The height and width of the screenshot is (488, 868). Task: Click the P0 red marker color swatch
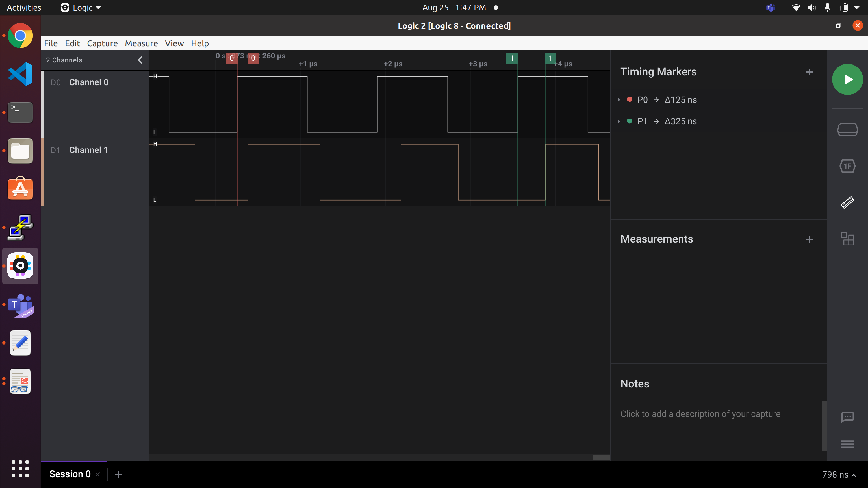point(630,100)
